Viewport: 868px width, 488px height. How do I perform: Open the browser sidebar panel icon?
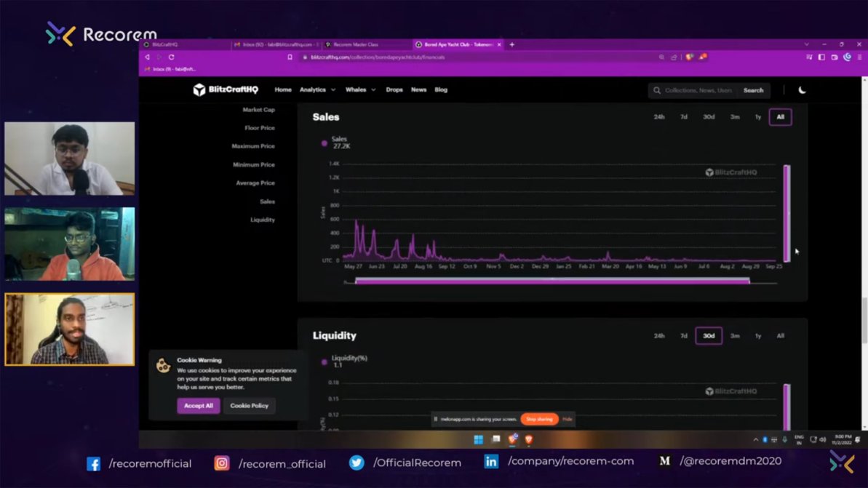coord(821,57)
